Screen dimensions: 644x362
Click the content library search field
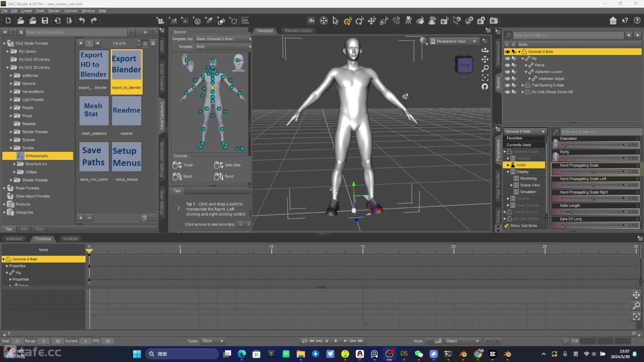coord(76,32)
